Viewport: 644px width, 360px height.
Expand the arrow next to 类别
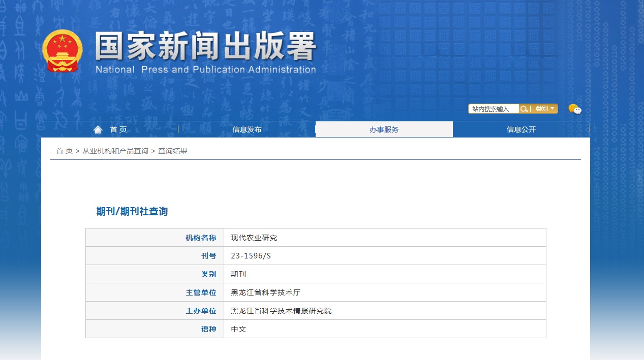[553, 109]
